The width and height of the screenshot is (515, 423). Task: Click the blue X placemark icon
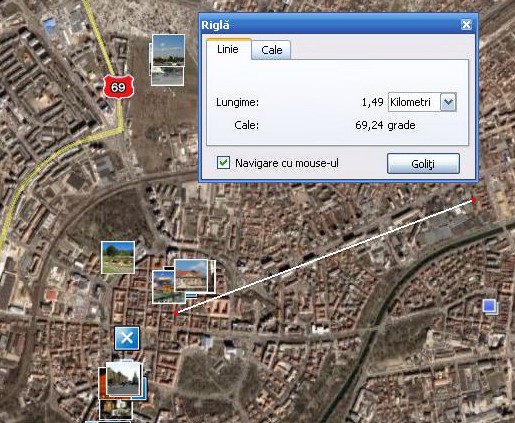click(127, 338)
